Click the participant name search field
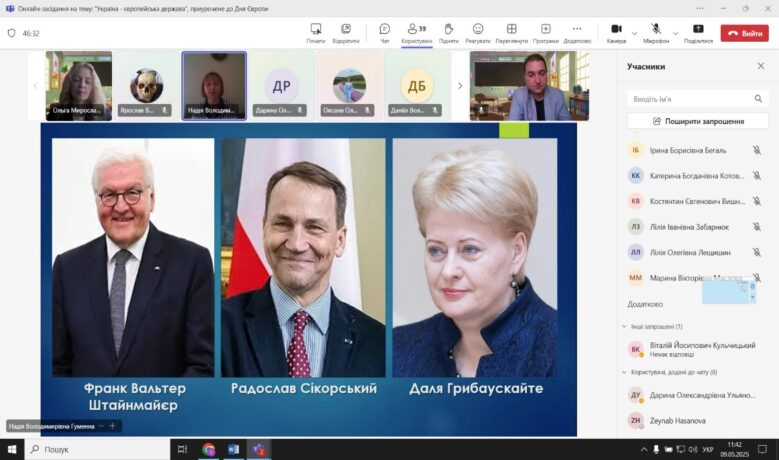 click(697, 99)
